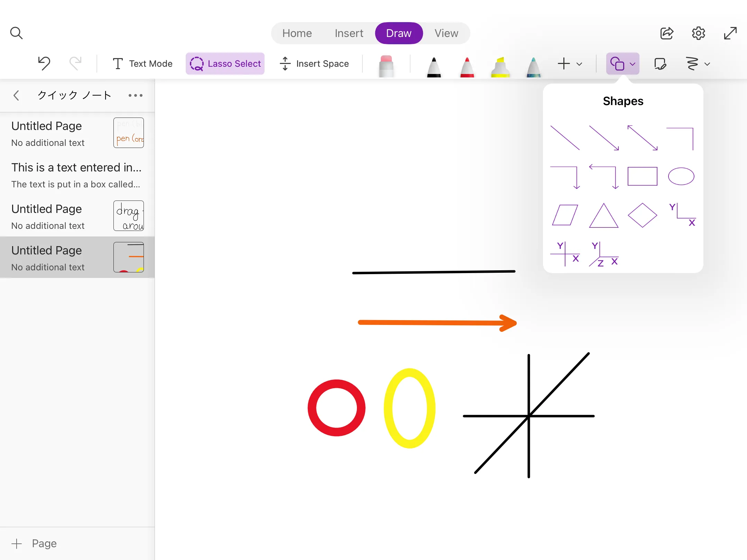Go back using the notebook back arrow
Image resolution: width=747 pixels, height=560 pixels.
coord(16,95)
